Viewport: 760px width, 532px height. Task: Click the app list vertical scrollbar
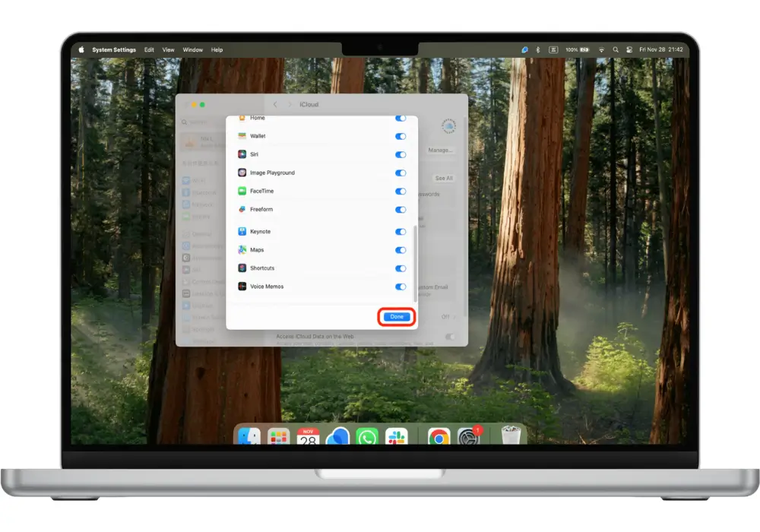414,258
